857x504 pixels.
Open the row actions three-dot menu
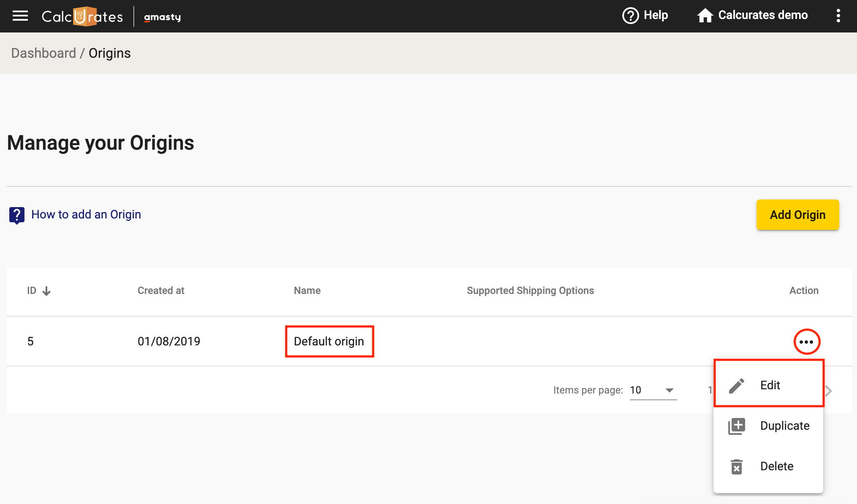806,342
